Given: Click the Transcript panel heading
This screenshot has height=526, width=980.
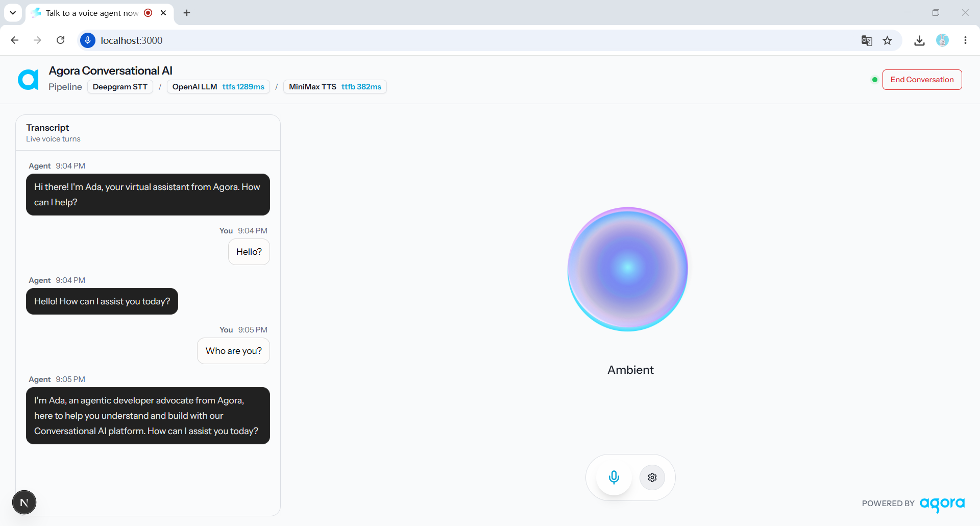Looking at the screenshot, I should click(x=47, y=128).
